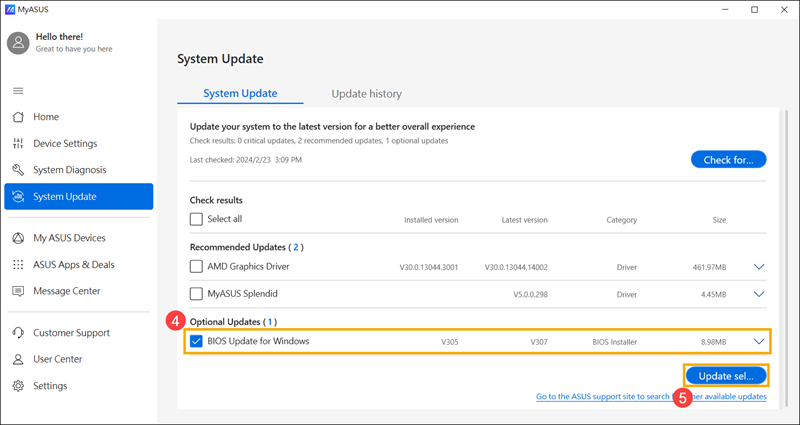Click the Recommended Updates heading
The image size is (800, 425).
[x=246, y=247]
